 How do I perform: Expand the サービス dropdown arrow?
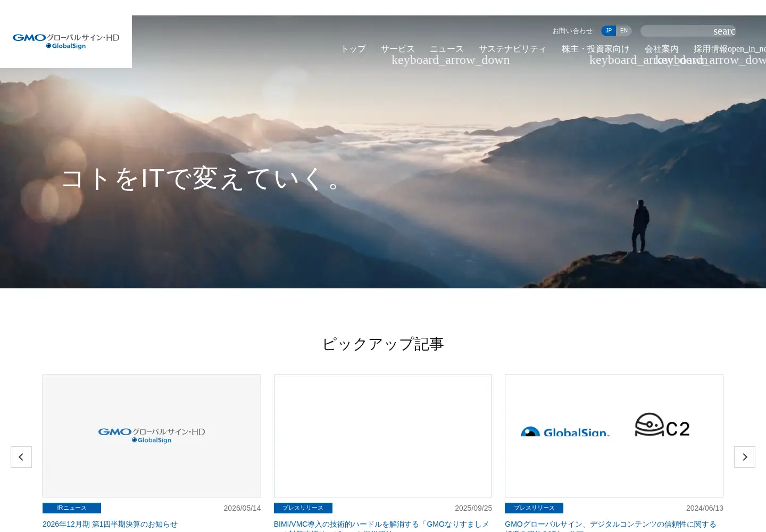pyautogui.click(x=451, y=60)
